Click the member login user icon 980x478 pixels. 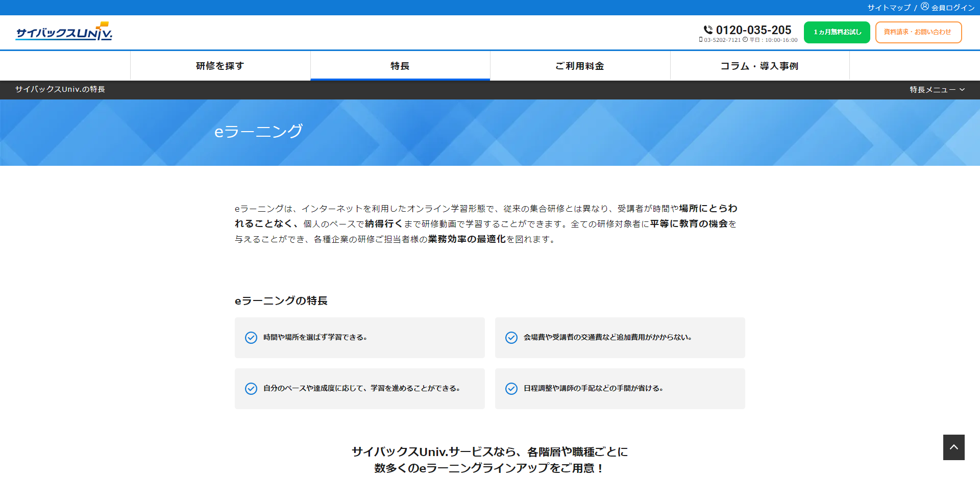925,7
